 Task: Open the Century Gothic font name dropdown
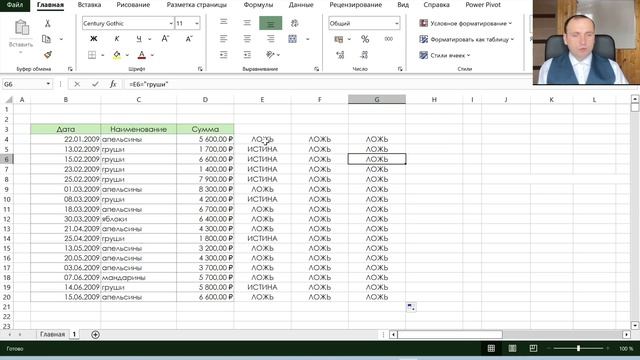click(x=171, y=24)
